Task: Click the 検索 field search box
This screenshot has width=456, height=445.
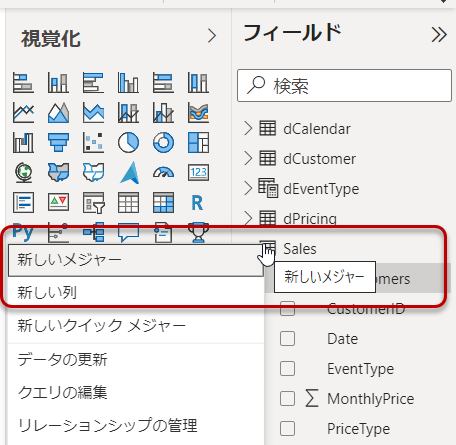Action: (x=344, y=86)
